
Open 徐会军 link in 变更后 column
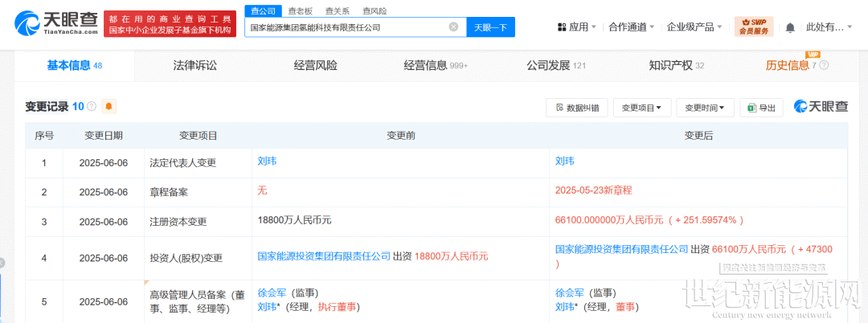coord(569,292)
